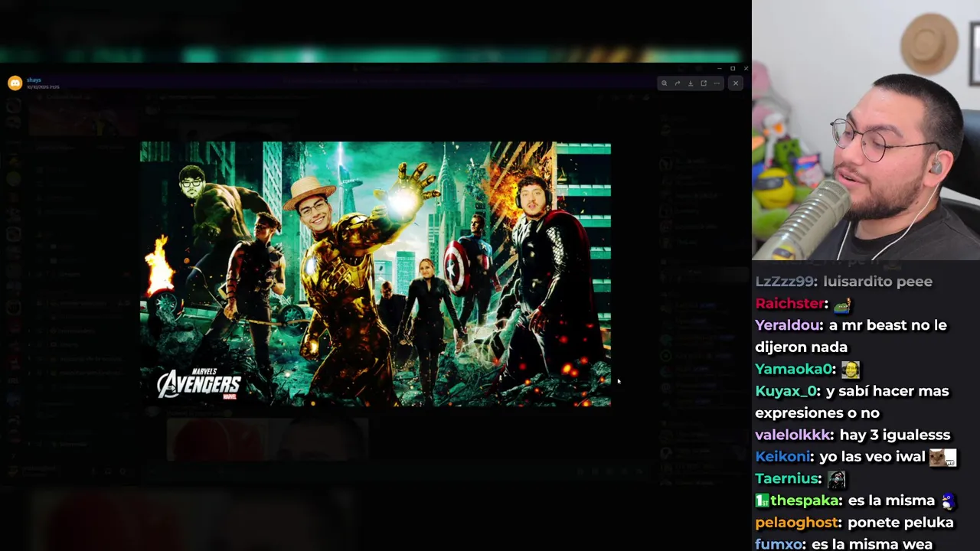Maximize the Discord window
The image size is (980, 551).
click(732, 69)
